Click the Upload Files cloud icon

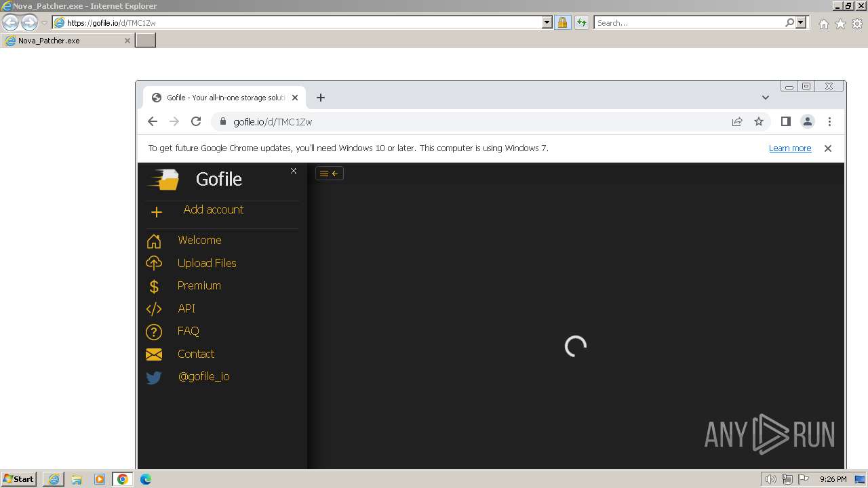coord(154,263)
